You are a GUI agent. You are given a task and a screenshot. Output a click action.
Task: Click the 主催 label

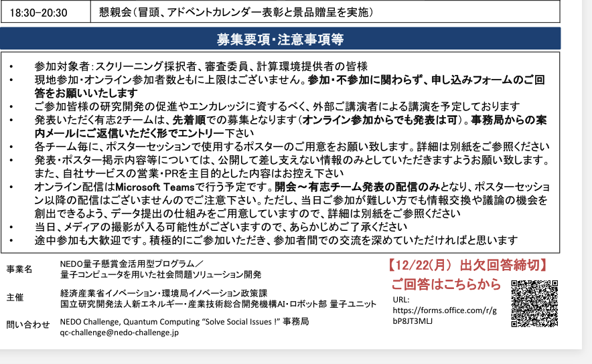click(15, 297)
